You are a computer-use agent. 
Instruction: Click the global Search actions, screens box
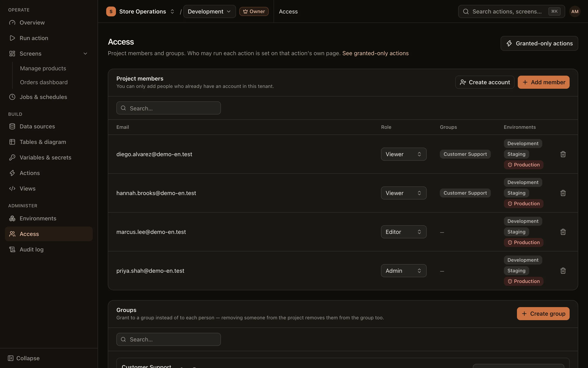coord(511,11)
